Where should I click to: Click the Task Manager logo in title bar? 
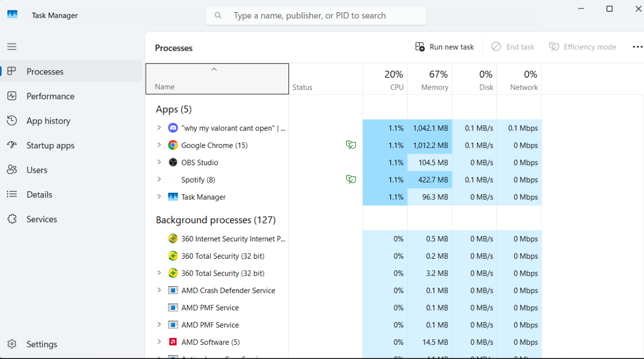coord(12,15)
